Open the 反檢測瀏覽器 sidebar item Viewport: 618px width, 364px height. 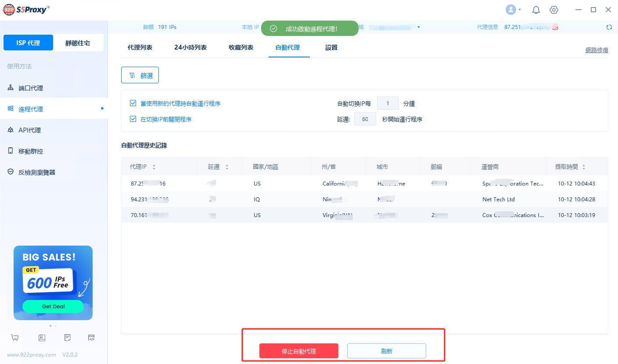pos(37,172)
